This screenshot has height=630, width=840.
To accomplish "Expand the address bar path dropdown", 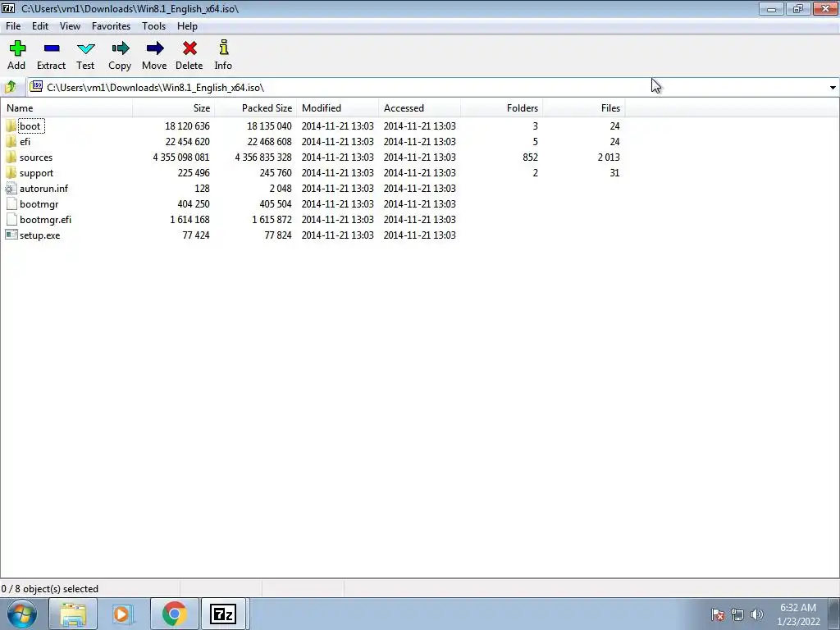I will pyautogui.click(x=833, y=87).
